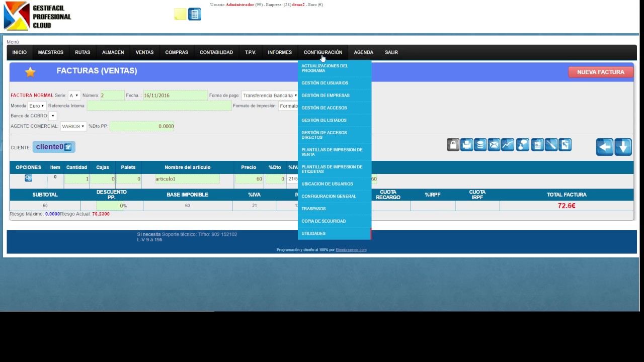
Task: Open the INFORMES menu
Action: 280,52
